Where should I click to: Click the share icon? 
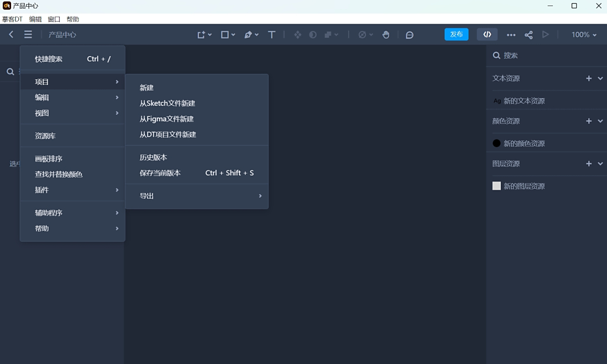coord(529,35)
